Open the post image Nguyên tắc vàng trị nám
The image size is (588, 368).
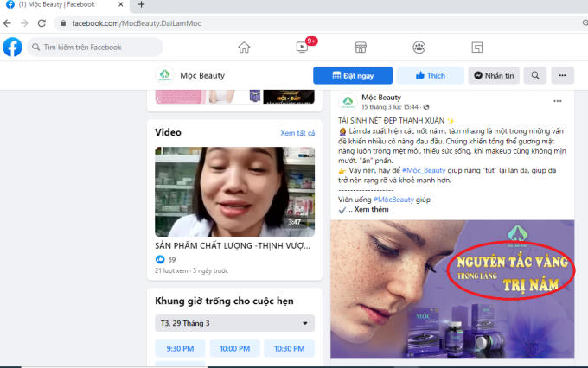pos(452,289)
